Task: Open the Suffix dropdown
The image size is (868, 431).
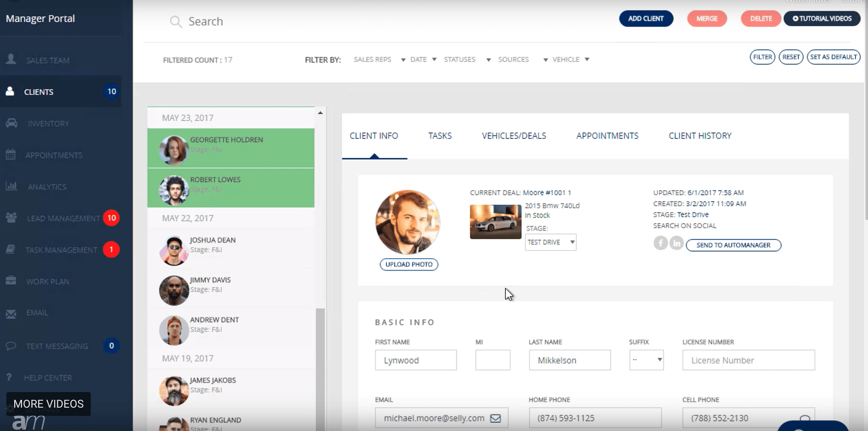Action: pos(647,360)
